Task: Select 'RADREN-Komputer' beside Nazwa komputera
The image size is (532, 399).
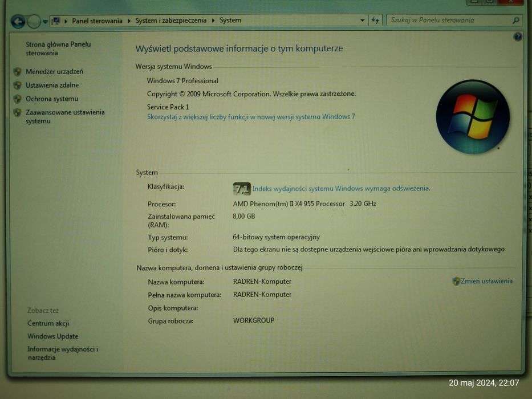Action: pyautogui.click(x=262, y=282)
